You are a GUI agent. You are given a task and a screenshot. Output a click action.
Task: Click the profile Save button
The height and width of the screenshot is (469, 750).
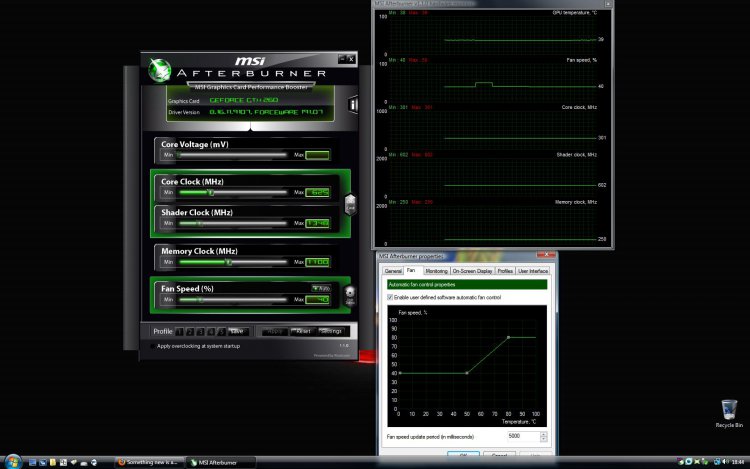coord(238,331)
